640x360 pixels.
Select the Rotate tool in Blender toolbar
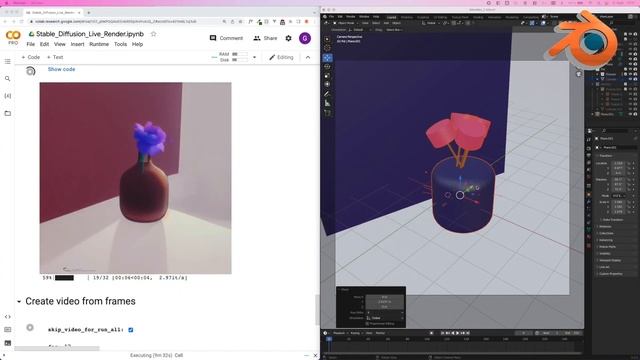[x=327, y=67]
